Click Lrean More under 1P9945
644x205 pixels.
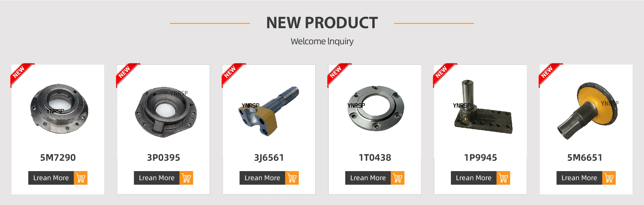point(474,178)
